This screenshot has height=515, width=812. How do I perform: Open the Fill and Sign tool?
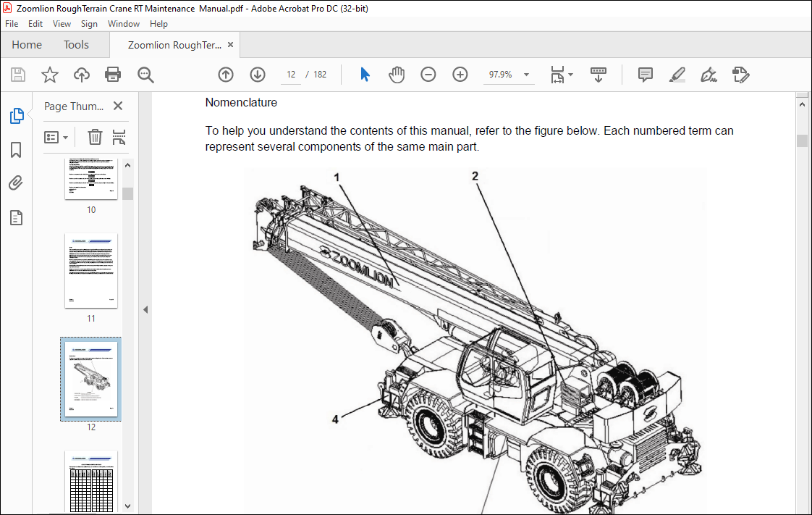709,75
